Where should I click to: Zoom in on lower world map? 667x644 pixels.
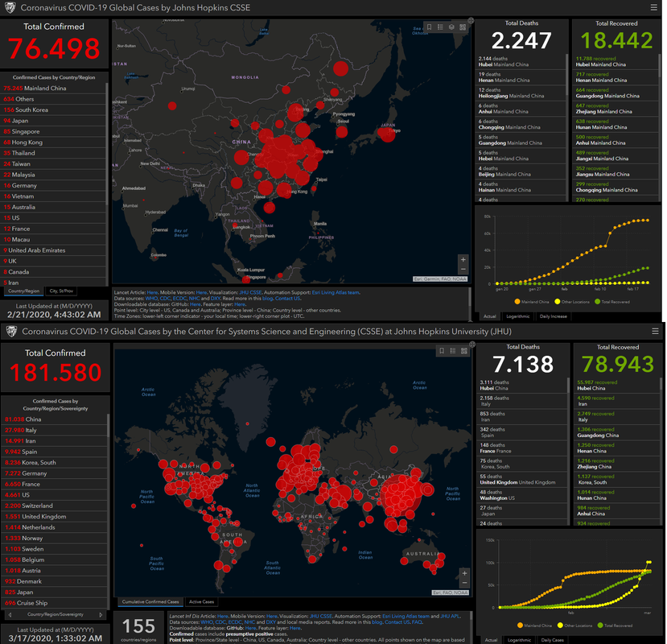464,573
